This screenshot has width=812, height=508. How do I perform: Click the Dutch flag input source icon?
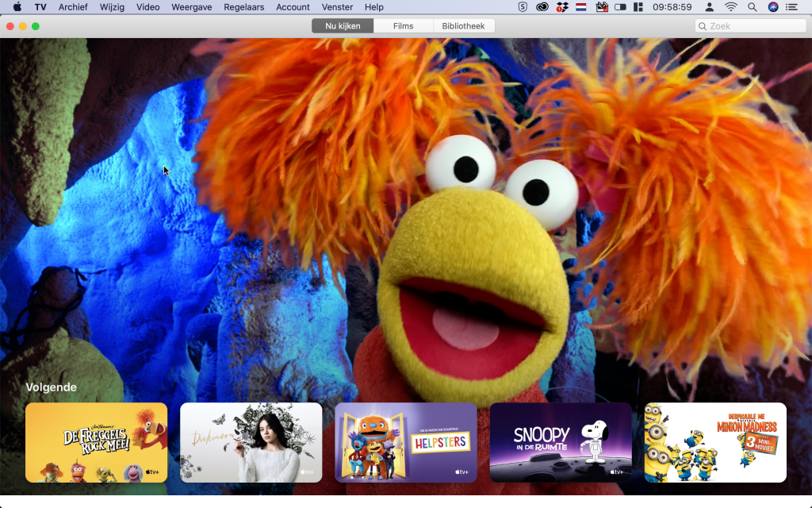(x=580, y=7)
